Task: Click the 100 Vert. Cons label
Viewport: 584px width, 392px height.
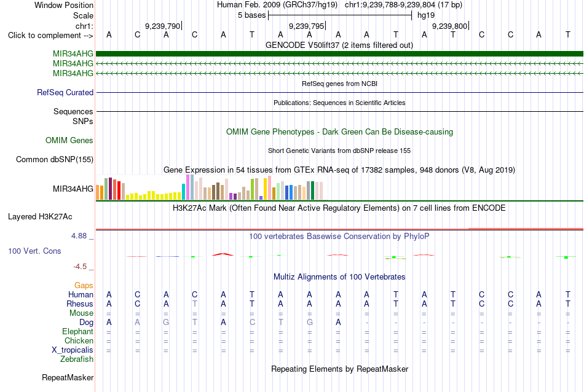Action: pos(34,251)
